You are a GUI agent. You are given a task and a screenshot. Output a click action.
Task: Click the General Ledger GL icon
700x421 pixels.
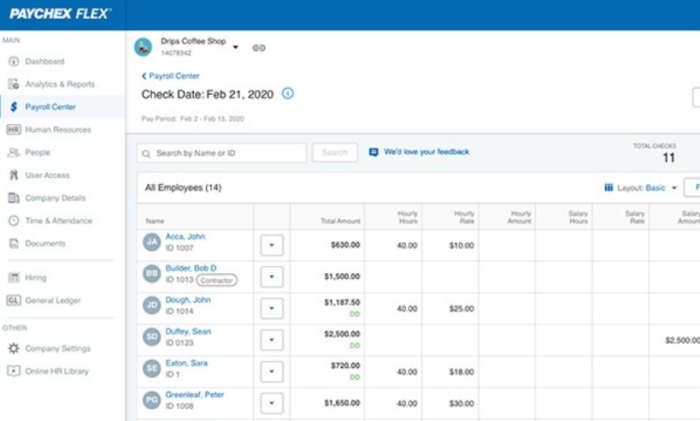tap(14, 300)
